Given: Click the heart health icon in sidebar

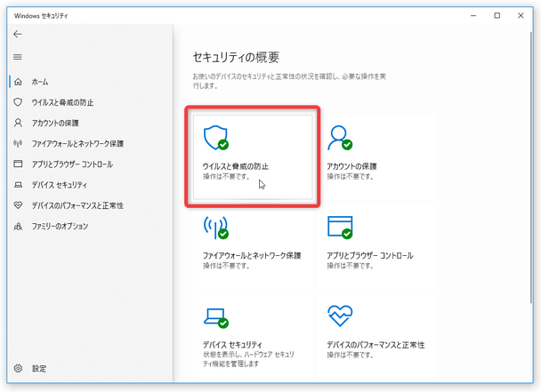Looking at the screenshot, I should point(18,205).
